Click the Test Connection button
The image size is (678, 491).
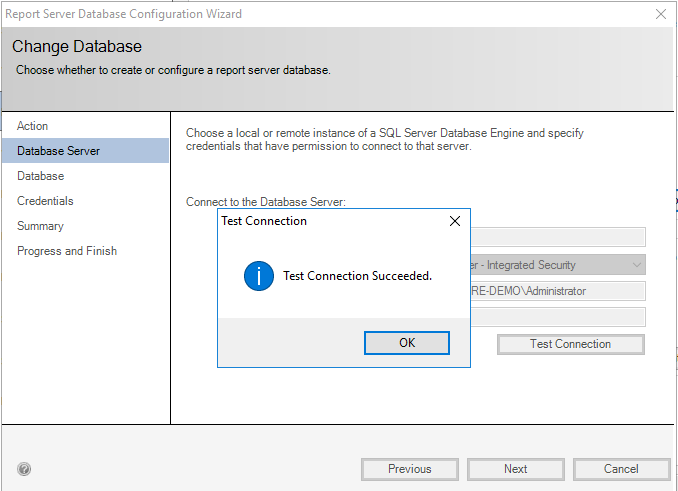(570, 344)
